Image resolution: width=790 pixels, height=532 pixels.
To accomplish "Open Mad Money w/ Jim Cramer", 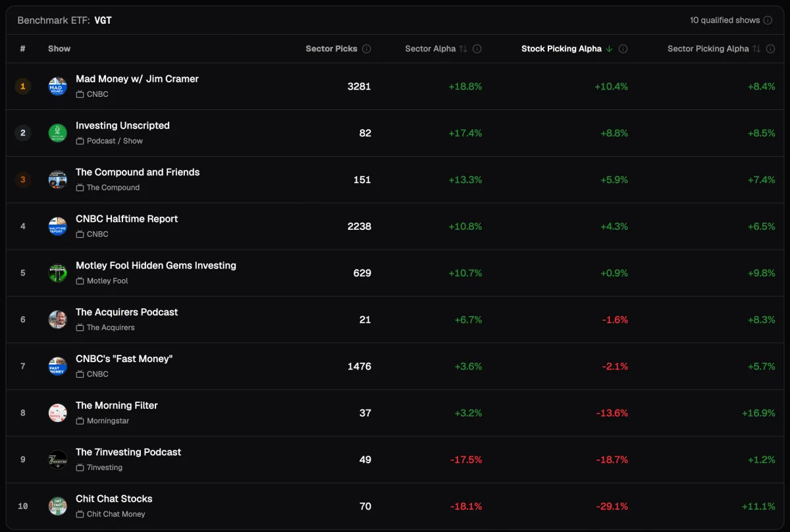I will 137,79.
